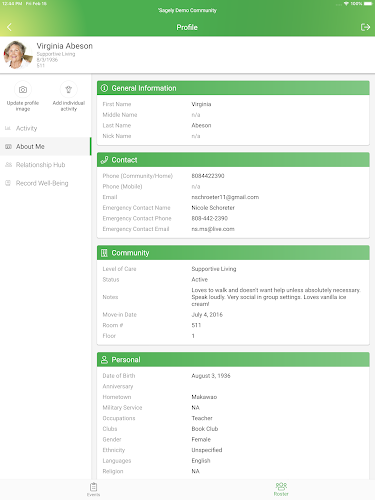375x500 pixels.
Task: Click the Personal person icon
Action: tap(104, 359)
